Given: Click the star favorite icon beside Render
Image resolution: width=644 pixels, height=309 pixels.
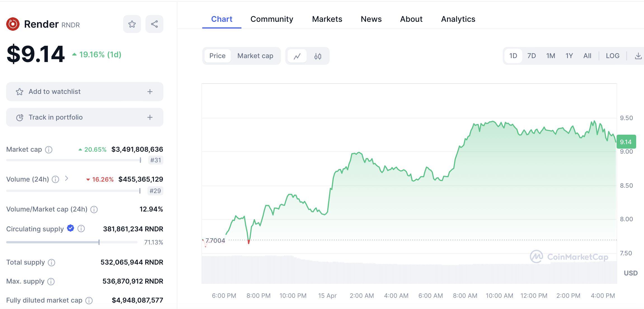Looking at the screenshot, I should [132, 24].
